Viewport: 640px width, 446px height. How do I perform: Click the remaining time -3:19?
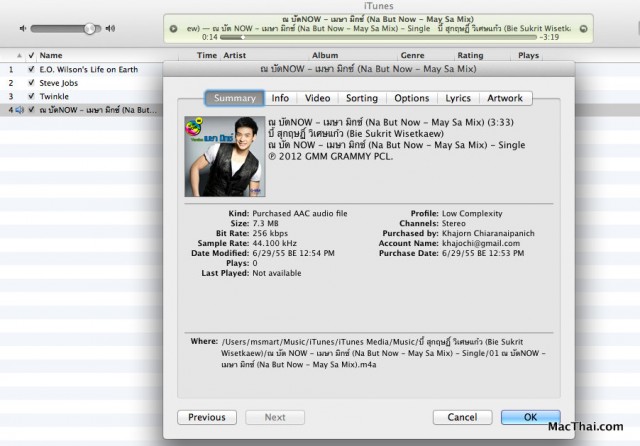click(x=549, y=37)
